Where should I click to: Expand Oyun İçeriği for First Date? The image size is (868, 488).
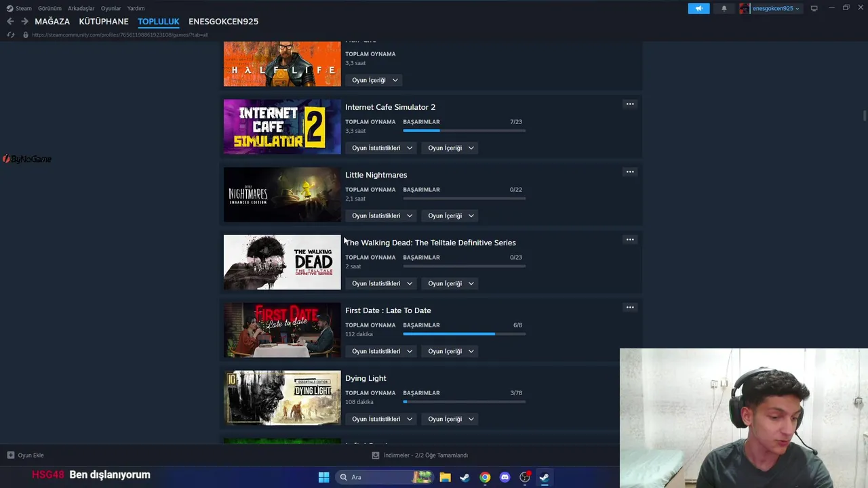pyautogui.click(x=451, y=351)
